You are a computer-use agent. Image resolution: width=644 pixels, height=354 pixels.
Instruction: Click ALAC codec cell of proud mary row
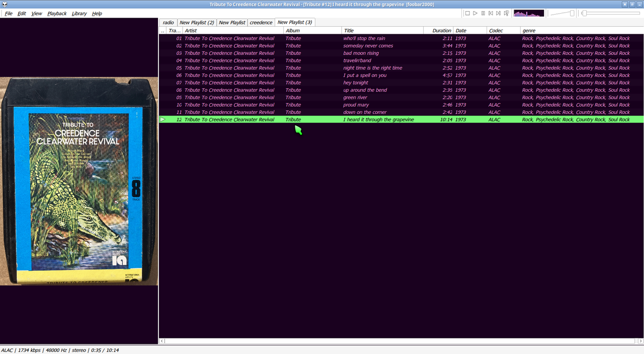pos(494,105)
